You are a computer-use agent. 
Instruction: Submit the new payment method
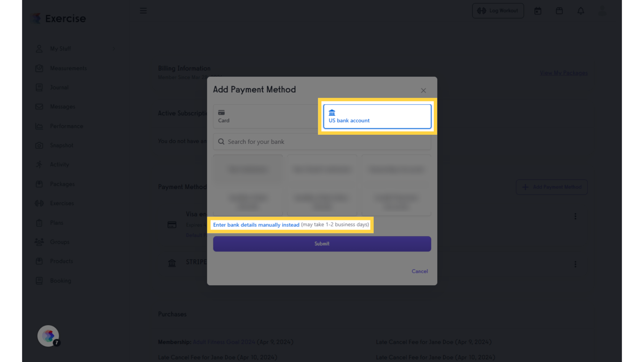[322, 244]
